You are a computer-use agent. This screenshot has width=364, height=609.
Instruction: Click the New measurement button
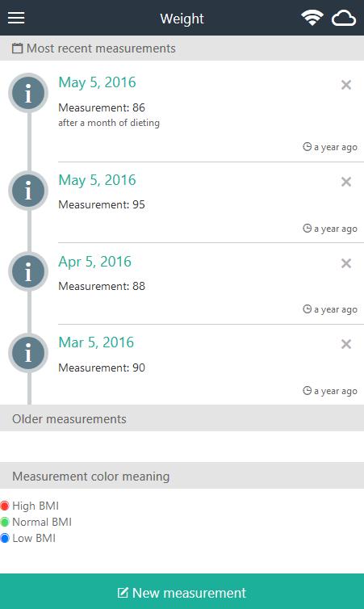(x=182, y=591)
